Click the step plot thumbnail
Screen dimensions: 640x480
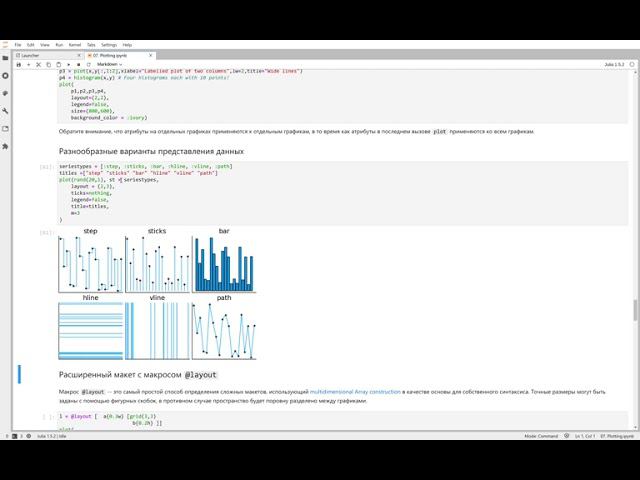tap(91, 261)
